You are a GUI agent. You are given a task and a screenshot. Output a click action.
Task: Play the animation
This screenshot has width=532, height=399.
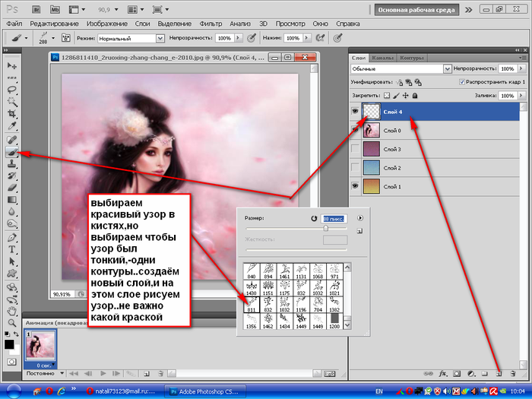pos(103,374)
